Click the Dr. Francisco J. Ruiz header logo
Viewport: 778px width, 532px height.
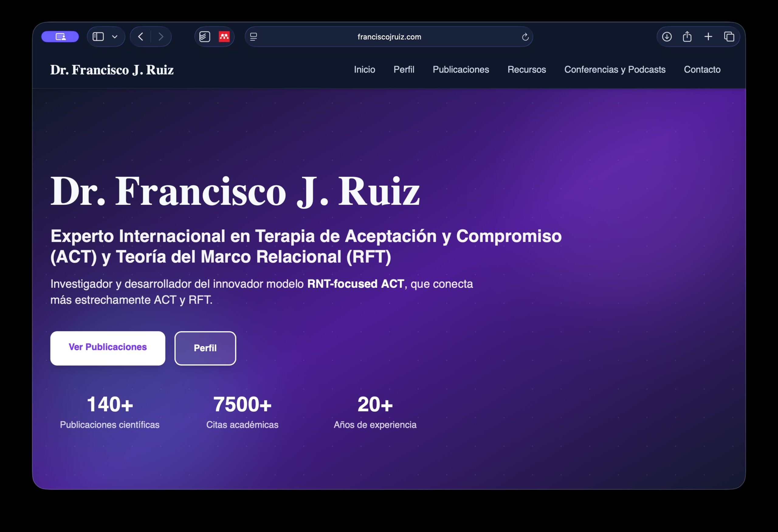112,70
